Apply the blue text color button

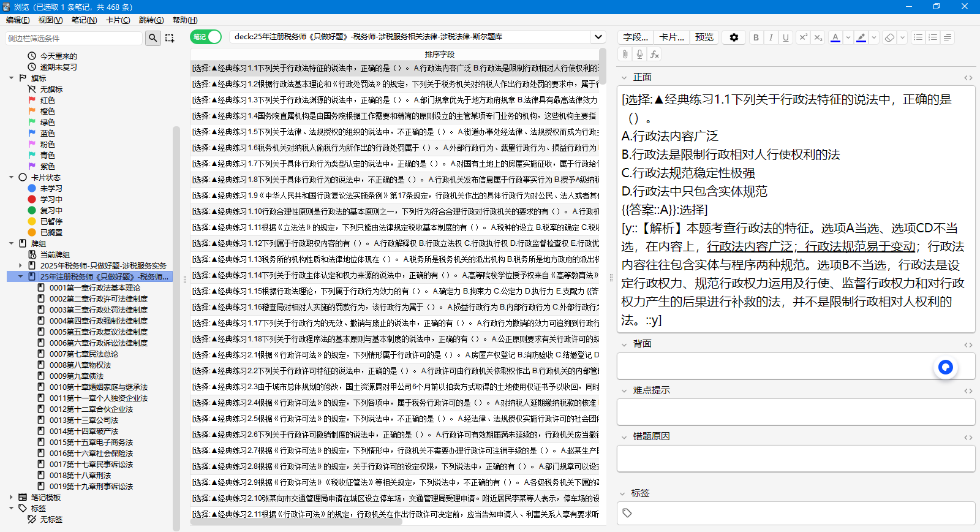(x=835, y=37)
